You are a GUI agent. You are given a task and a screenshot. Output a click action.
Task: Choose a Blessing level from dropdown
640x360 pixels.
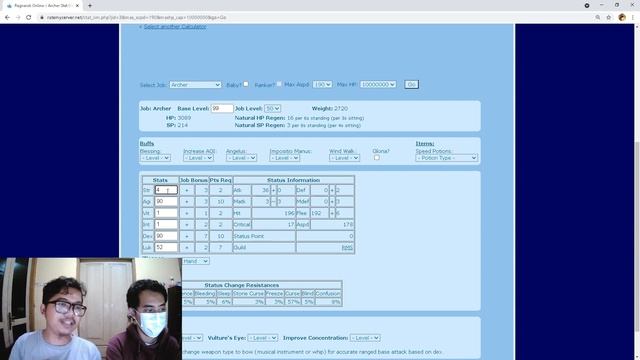click(x=155, y=158)
